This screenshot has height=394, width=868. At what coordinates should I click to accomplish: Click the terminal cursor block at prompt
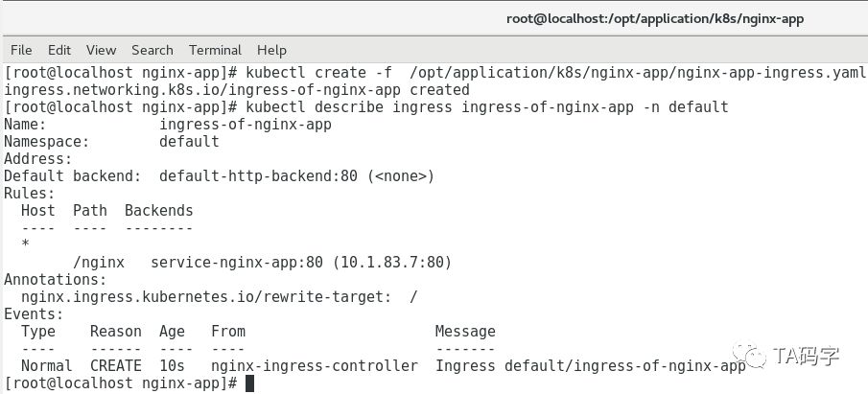[x=249, y=383]
